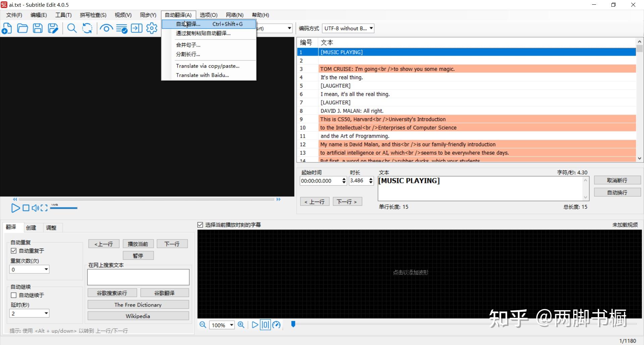The height and width of the screenshot is (345, 644).
Task: Switch to the 创建 tab
Action: click(31, 227)
